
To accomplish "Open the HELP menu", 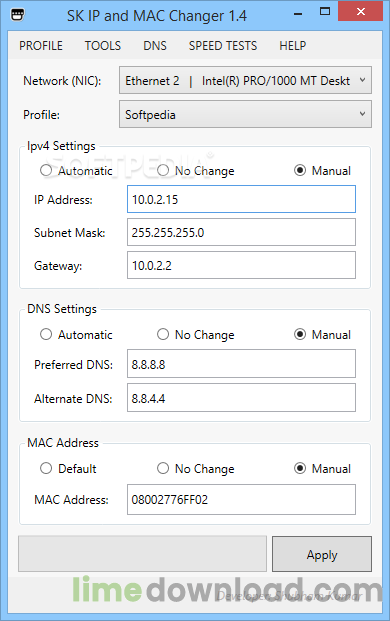I will click(x=293, y=46).
